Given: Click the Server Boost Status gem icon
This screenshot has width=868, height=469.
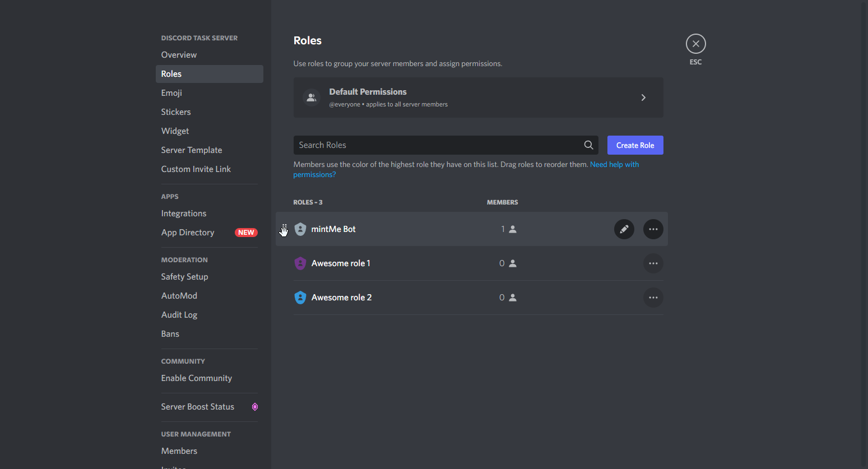Looking at the screenshot, I should point(255,407).
